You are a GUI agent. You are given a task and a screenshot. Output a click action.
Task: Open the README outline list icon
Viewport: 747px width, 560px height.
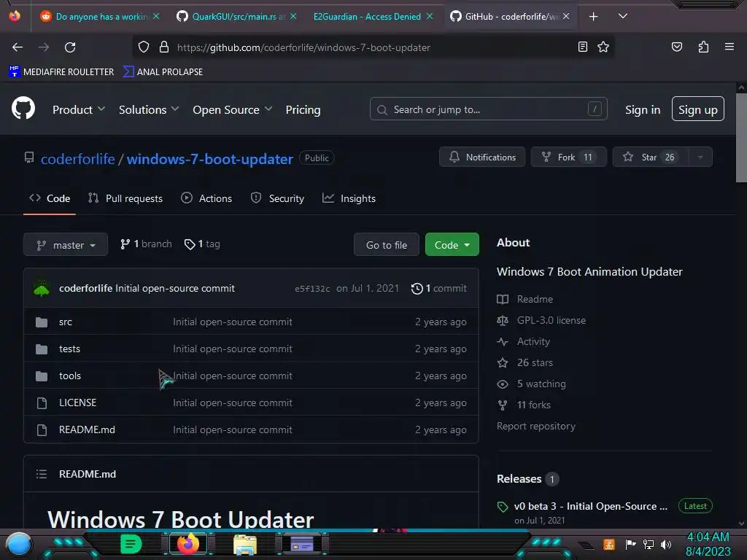[42, 474]
